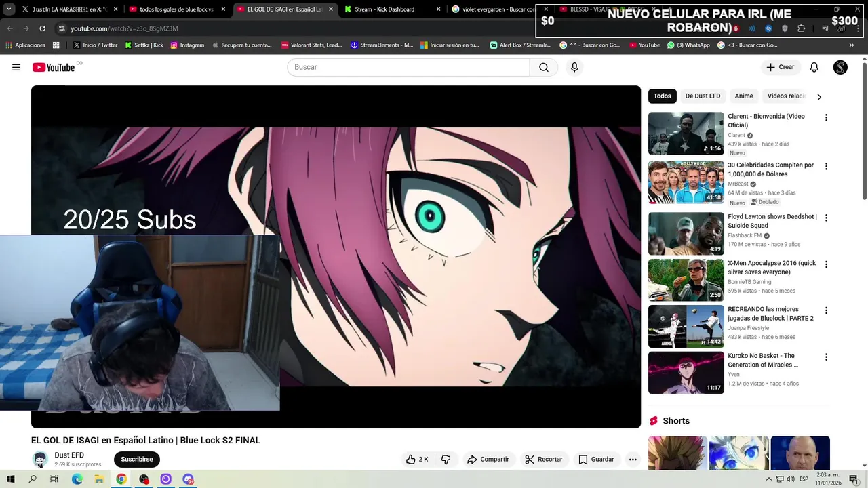The height and width of the screenshot is (488, 868).
Task: Open Valorant Stats bookmark
Action: click(x=311, y=45)
